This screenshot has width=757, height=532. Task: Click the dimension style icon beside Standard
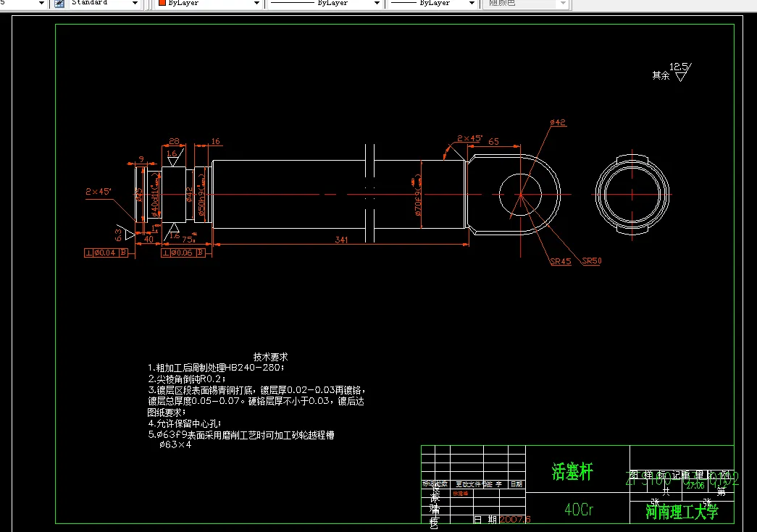pyautogui.click(x=59, y=4)
